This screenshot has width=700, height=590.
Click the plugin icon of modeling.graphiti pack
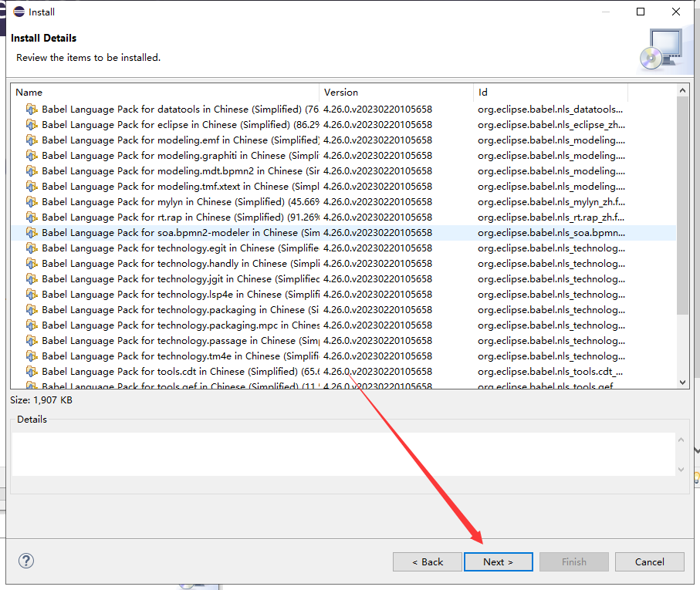(x=32, y=156)
